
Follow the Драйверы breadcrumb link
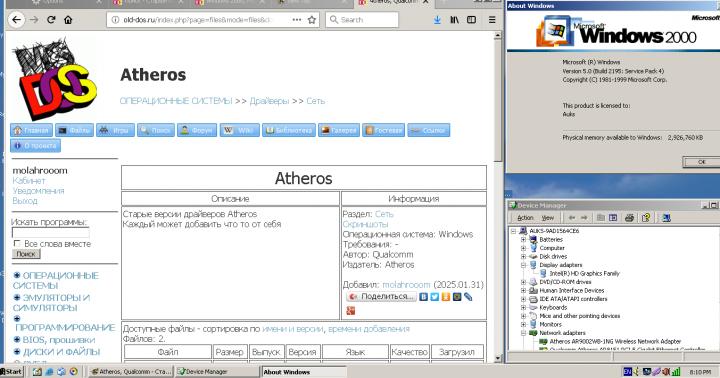pyautogui.click(x=269, y=101)
